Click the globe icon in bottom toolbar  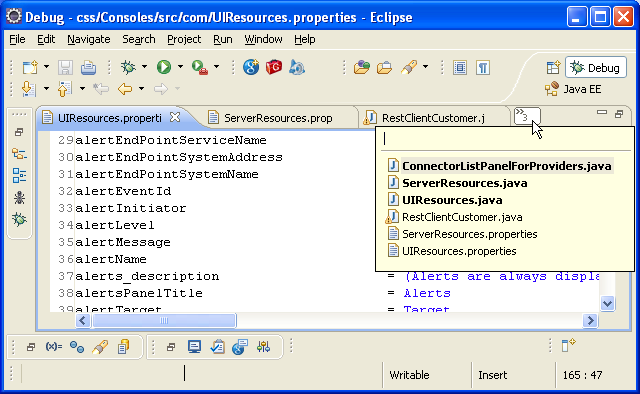tap(240, 347)
